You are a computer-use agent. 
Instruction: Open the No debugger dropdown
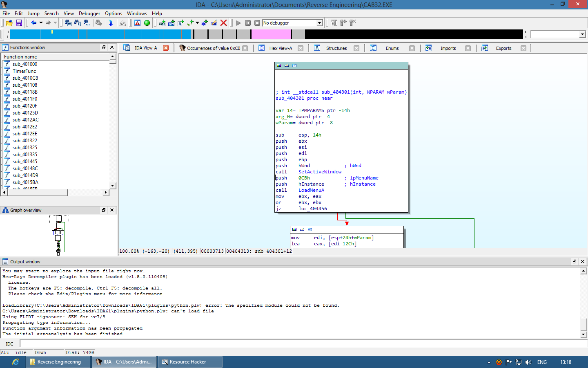320,23
